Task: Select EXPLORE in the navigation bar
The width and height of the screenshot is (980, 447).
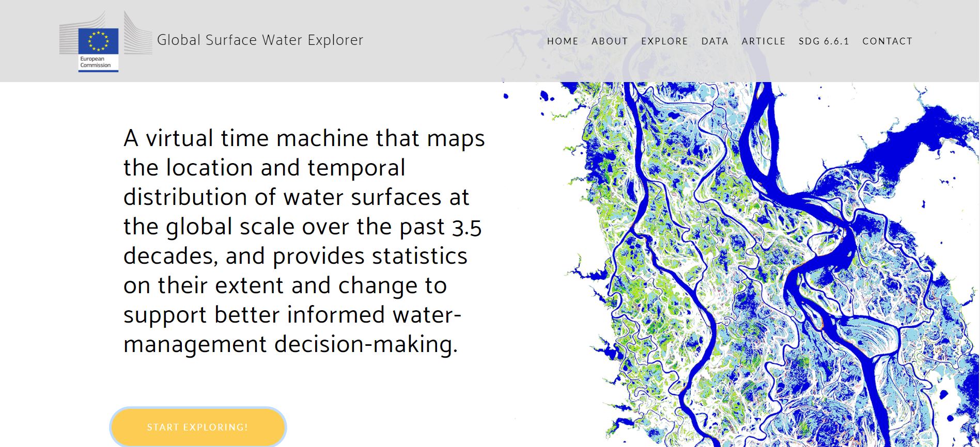Action: (664, 41)
